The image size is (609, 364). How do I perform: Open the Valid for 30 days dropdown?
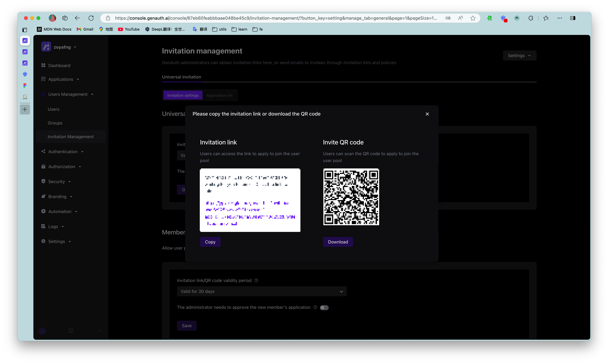[262, 291]
